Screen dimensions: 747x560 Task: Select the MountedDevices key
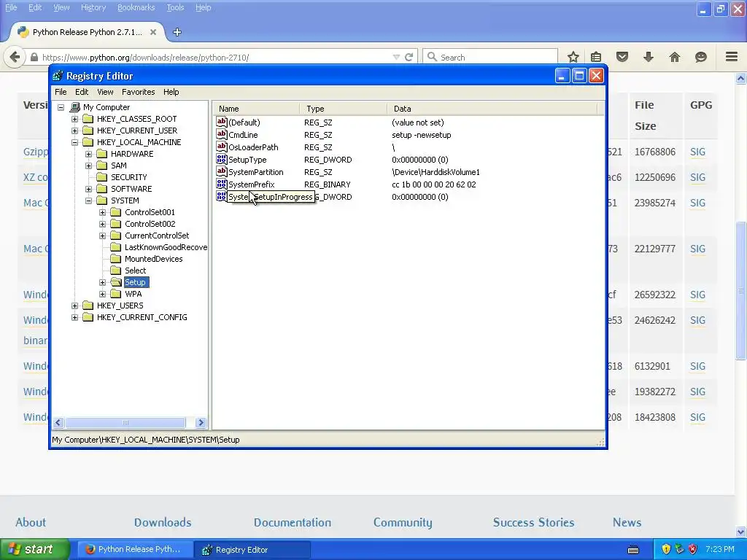(153, 259)
